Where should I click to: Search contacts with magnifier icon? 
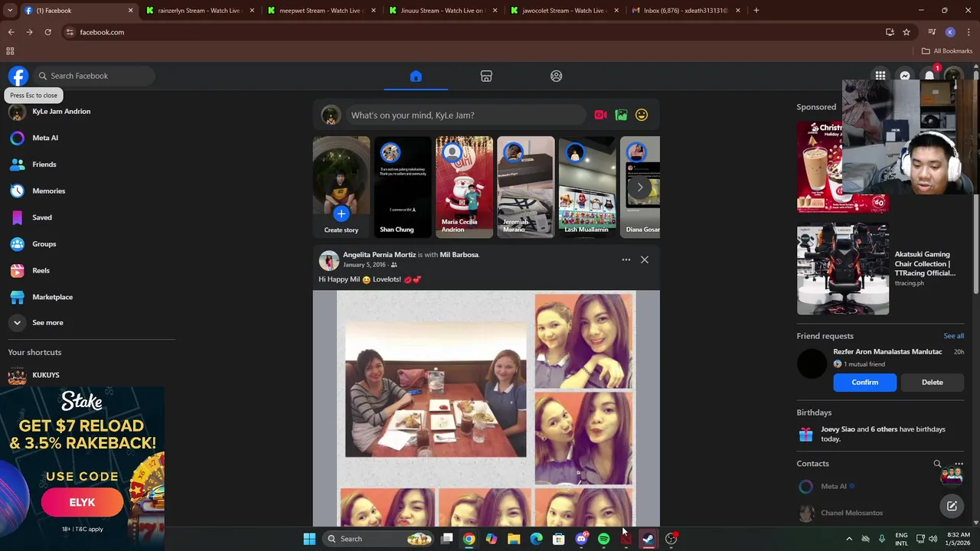click(x=937, y=464)
